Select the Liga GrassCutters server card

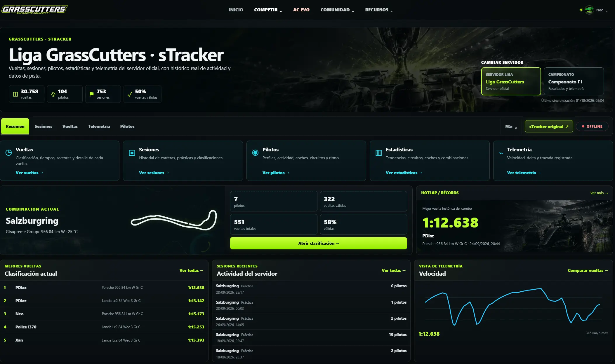[511, 81]
